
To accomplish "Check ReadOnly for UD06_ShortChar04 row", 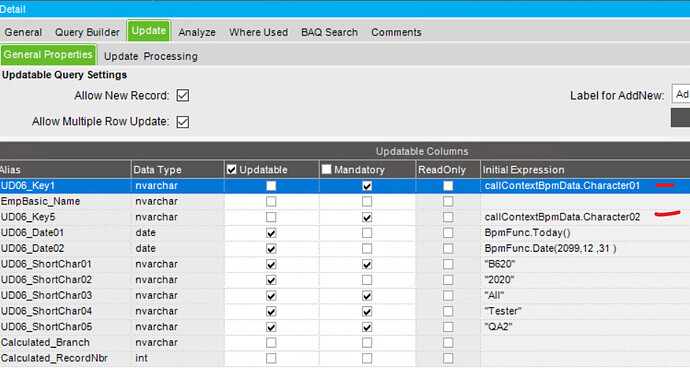I will tap(448, 311).
